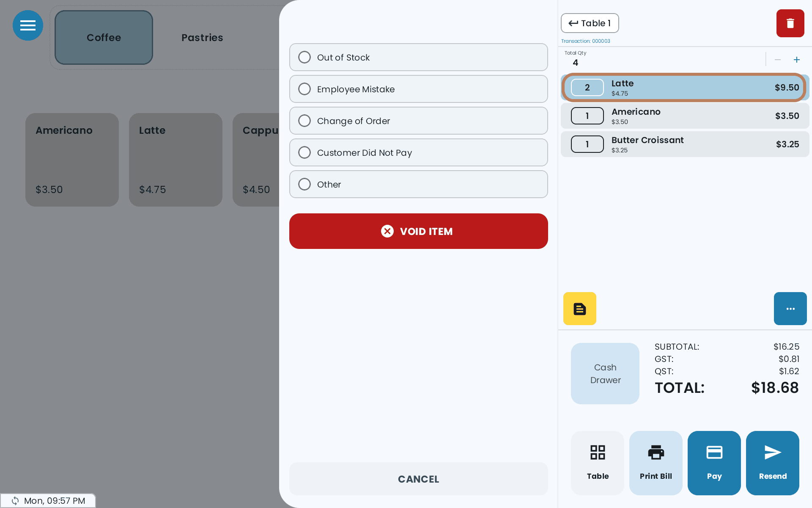Open the Cash Drawer
The height and width of the screenshot is (508, 812).
pyautogui.click(x=605, y=373)
